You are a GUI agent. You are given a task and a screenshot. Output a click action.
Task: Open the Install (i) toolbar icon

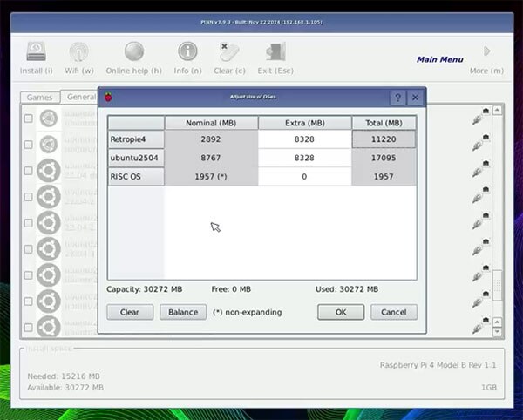(36, 51)
